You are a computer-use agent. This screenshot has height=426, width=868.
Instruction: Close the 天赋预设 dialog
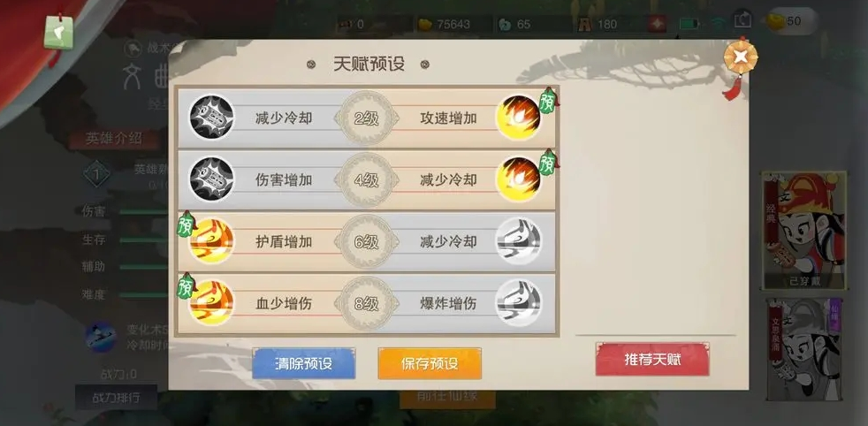pyautogui.click(x=741, y=57)
